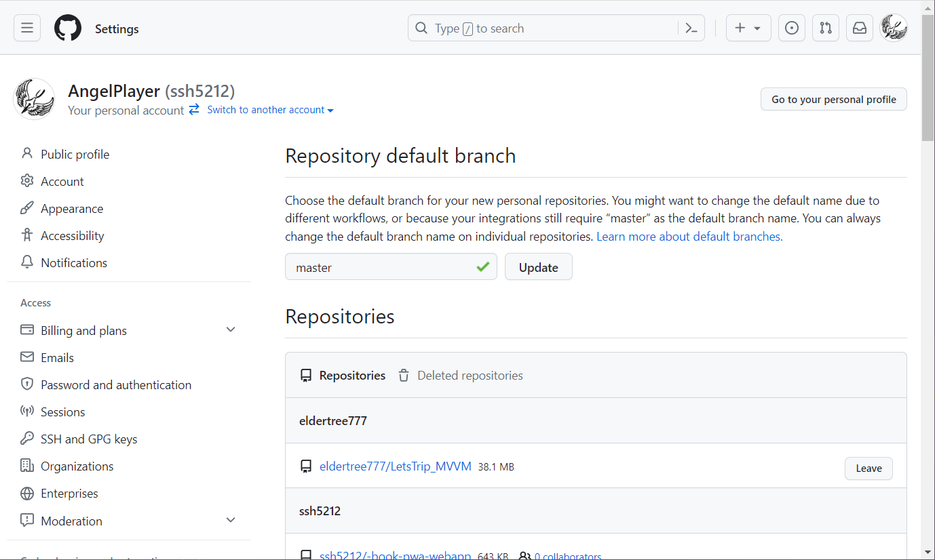Click the broadcast icon beside Sessions
The width and height of the screenshot is (935, 560).
click(27, 412)
